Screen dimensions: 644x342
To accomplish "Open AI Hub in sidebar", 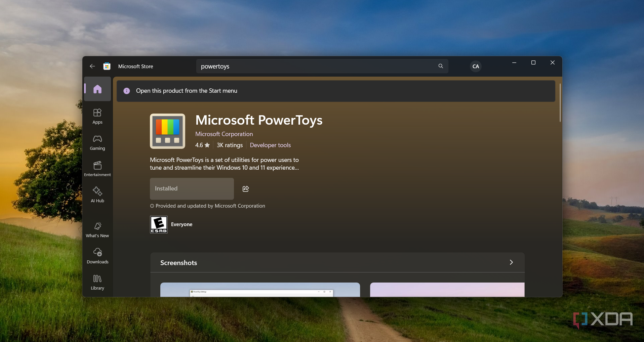I will click(x=97, y=195).
